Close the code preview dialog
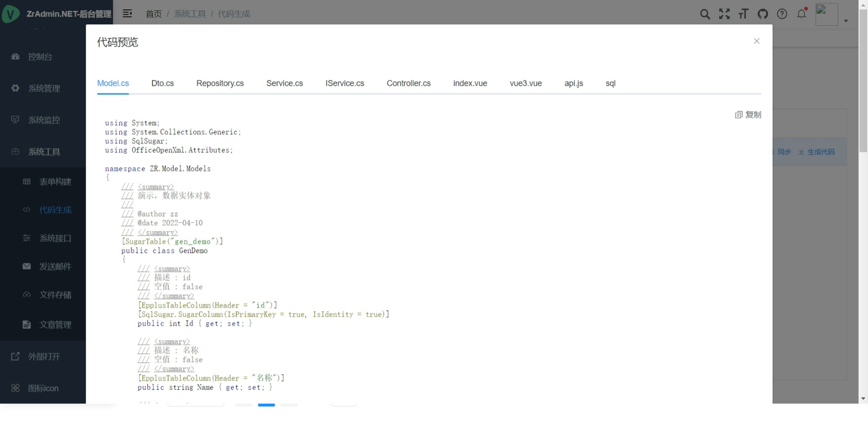Screen dimensions: 868x427 [x=756, y=41]
